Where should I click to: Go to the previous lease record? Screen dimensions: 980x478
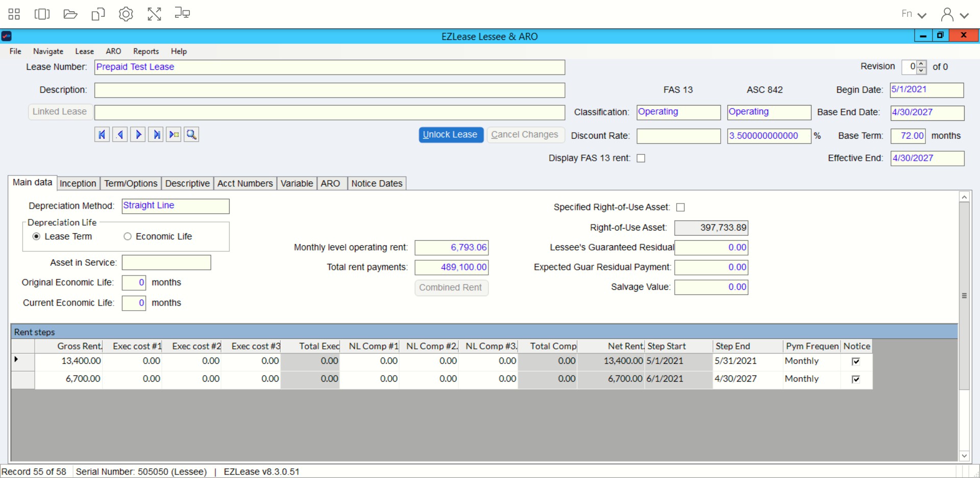pyautogui.click(x=119, y=135)
